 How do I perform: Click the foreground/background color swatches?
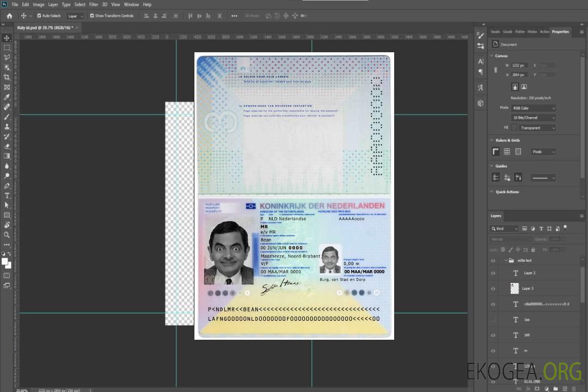tap(7, 264)
